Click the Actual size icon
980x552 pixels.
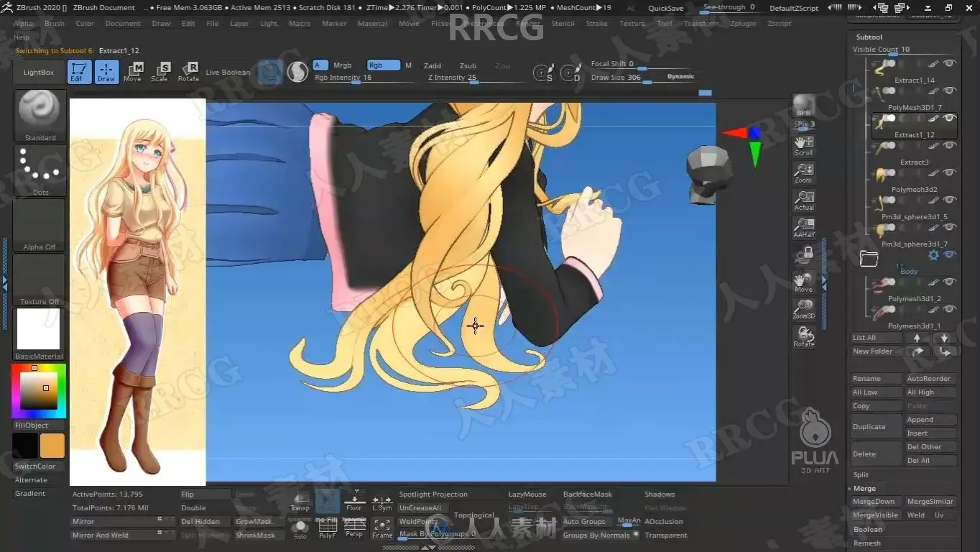point(804,201)
